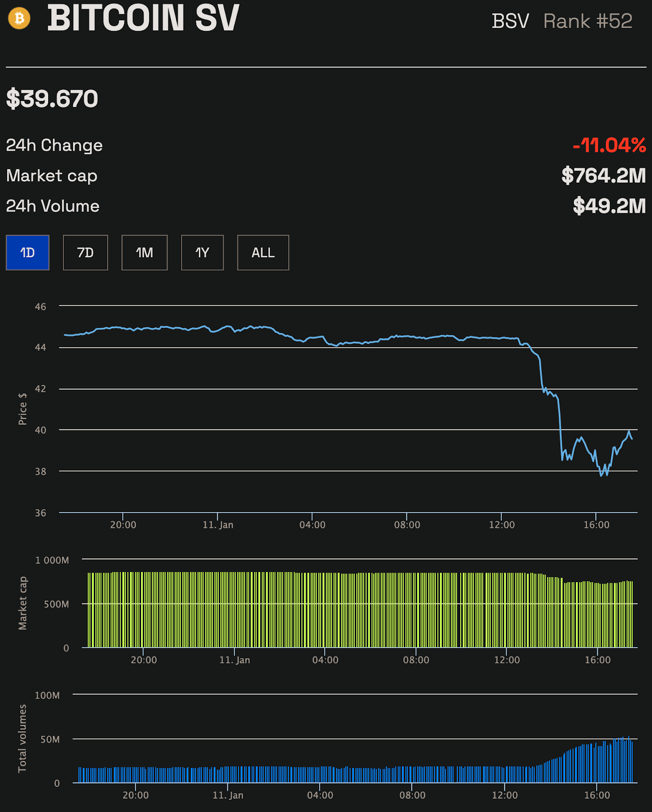Select the 1D time range button
652x812 pixels.
pyautogui.click(x=27, y=253)
